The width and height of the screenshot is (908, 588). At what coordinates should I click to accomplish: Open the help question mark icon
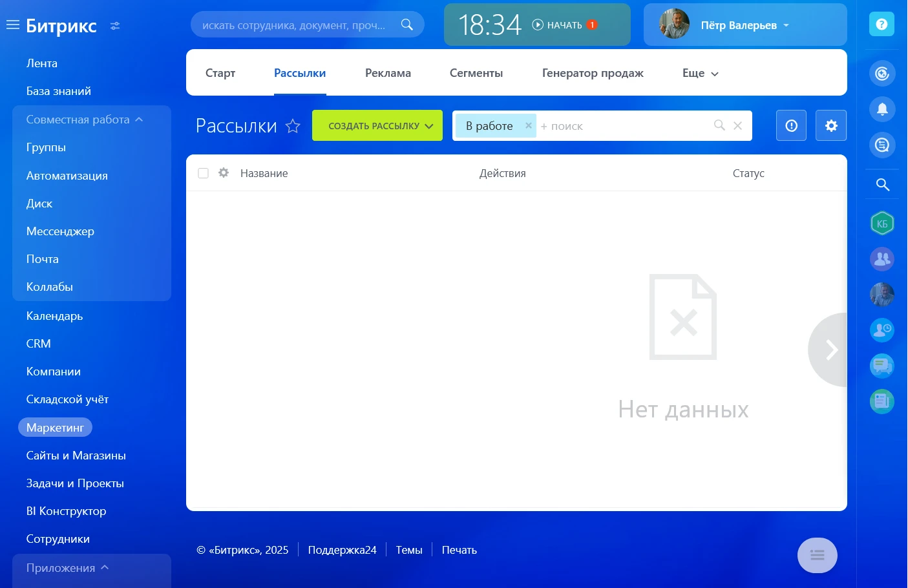point(882,24)
